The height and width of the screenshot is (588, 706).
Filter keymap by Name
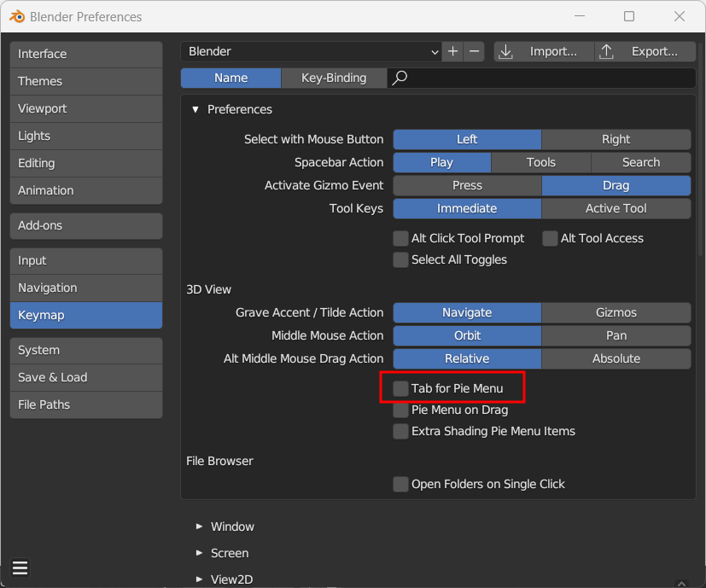tap(231, 78)
